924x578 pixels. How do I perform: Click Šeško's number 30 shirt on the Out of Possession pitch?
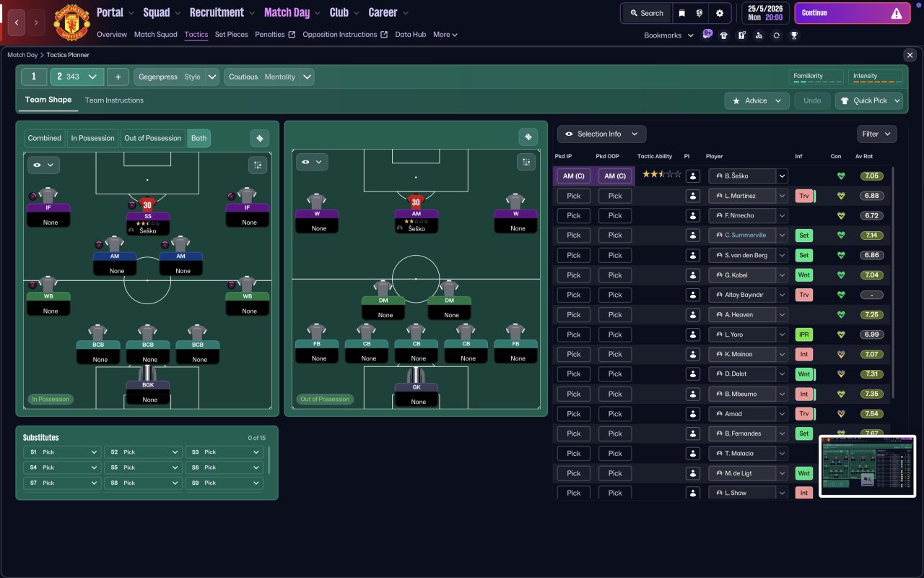[416, 202]
